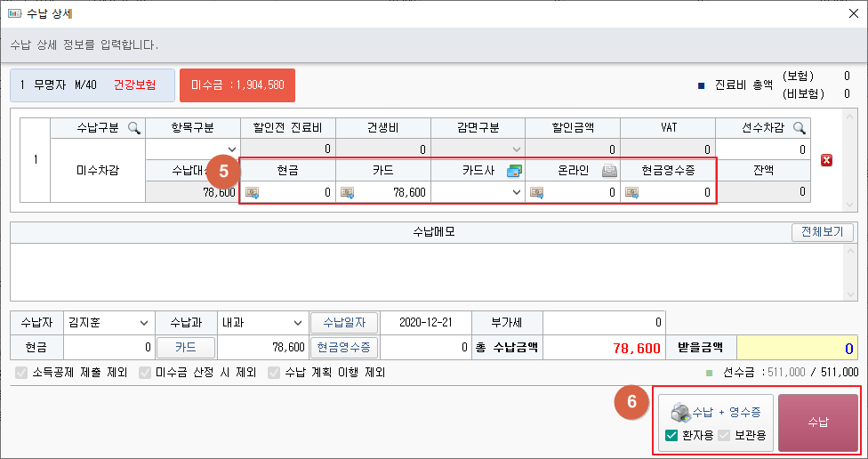Toggle the 환자용 checkbox
Screen dimensions: 868x459
click(671, 435)
